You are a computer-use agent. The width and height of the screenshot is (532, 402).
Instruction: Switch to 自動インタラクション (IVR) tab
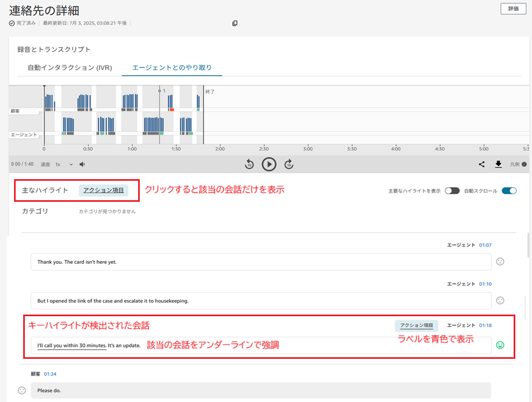tap(70, 67)
